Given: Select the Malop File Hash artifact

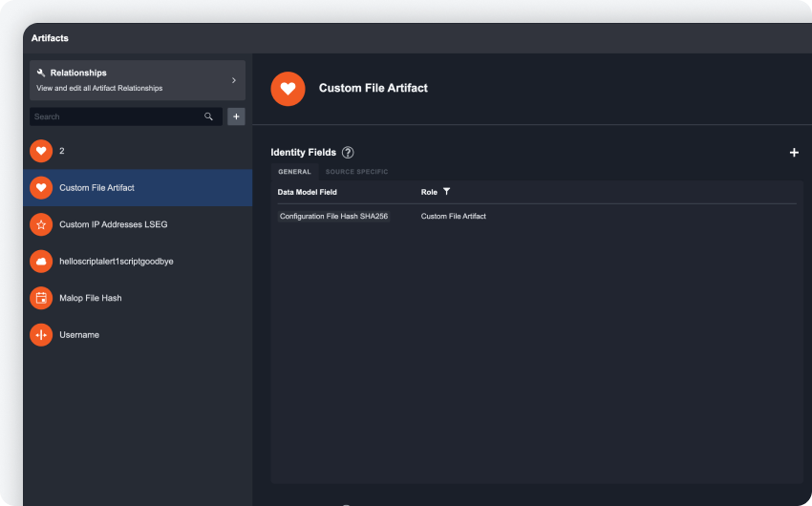Looking at the screenshot, I should point(91,298).
